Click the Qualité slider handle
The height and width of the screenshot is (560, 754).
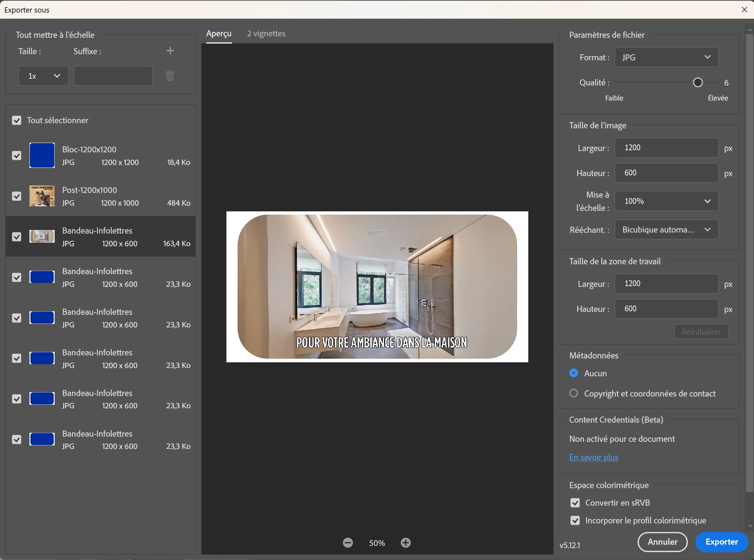point(698,83)
